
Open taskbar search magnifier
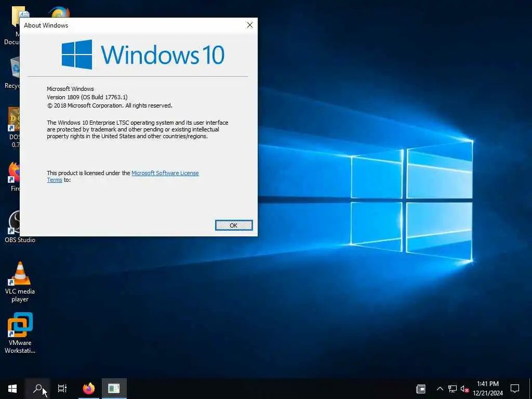click(37, 389)
